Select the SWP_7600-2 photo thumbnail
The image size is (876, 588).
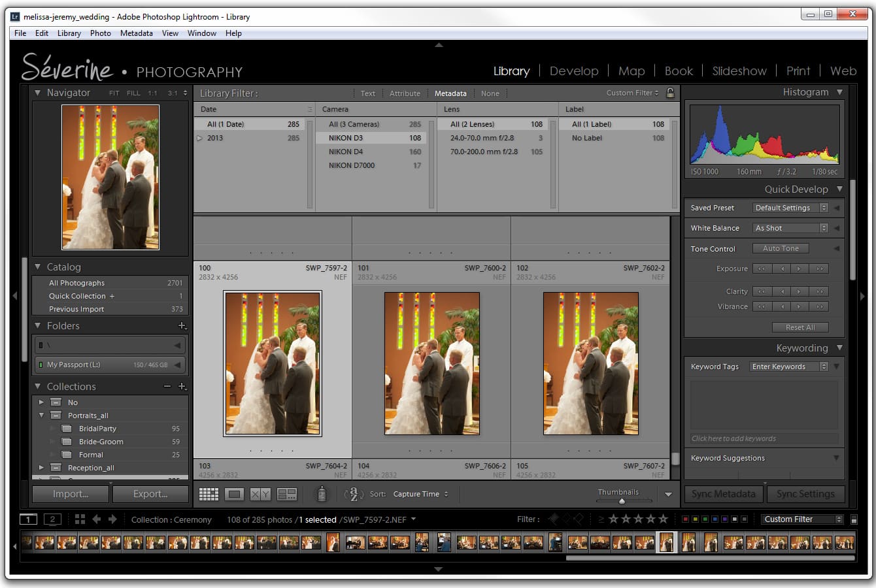click(x=431, y=364)
